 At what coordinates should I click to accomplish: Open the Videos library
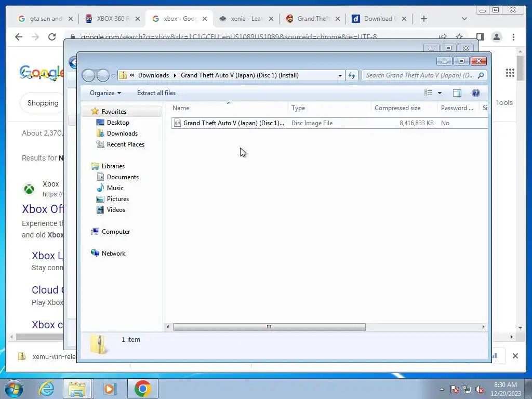pos(116,210)
